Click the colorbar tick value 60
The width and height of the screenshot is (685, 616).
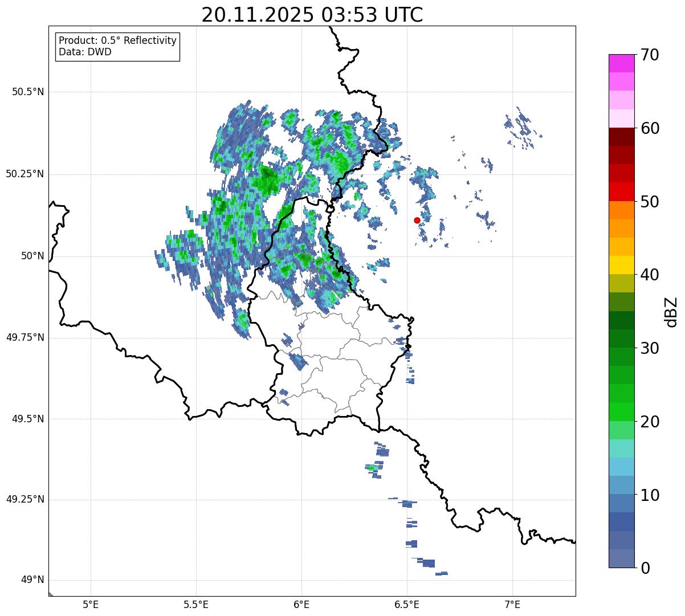point(650,128)
